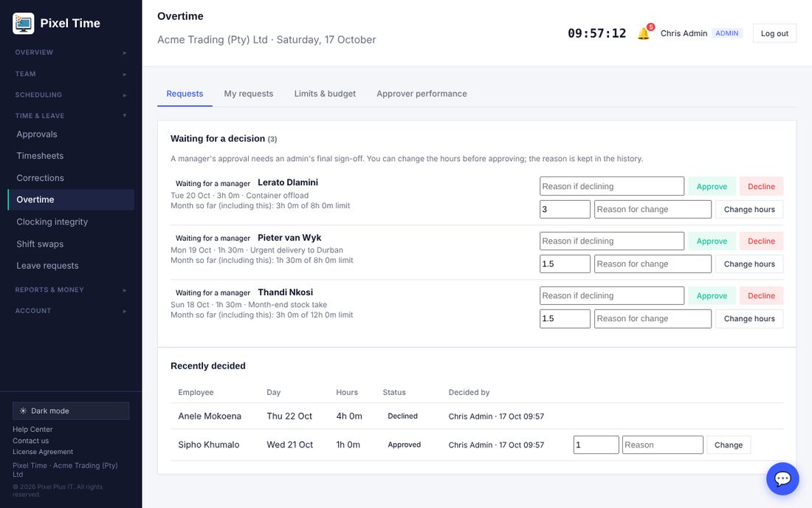The height and width of the screenshot is (508, 812).
Task: Focus Lerato Dlamini's Reason if declining field
Action: pyautogui.click(x=612, y=186)
